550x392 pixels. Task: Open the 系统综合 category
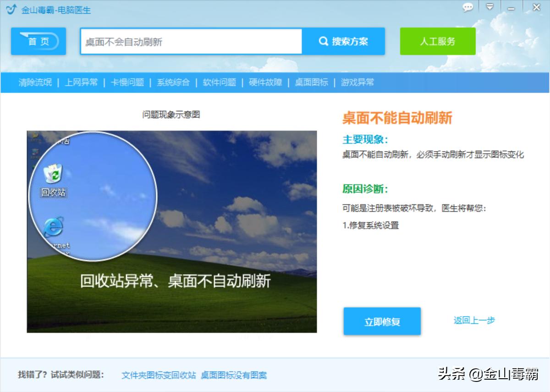click(173, 83)
